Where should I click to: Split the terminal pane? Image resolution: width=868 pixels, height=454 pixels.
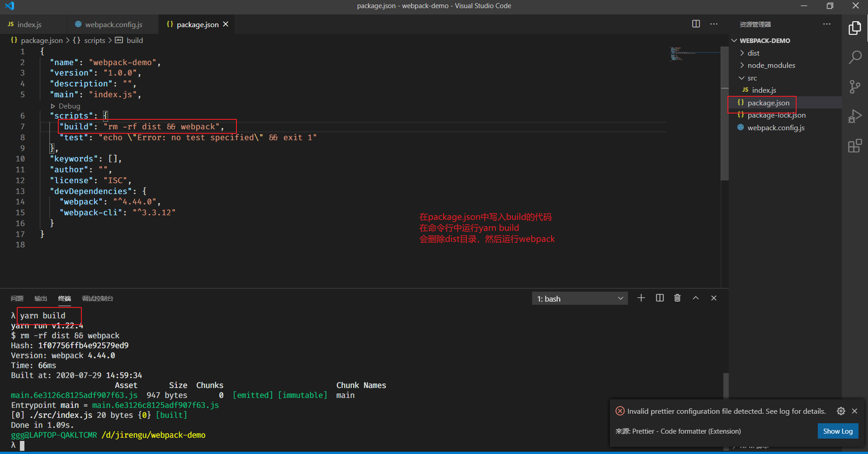[660, 298]
